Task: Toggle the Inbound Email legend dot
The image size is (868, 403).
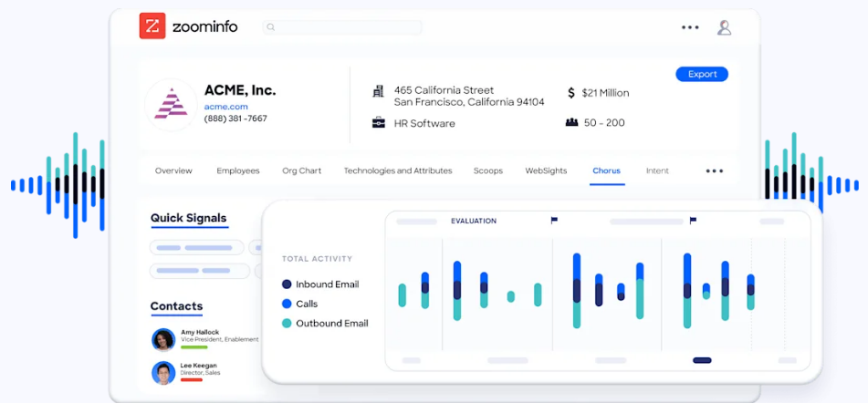Action: 287,284
